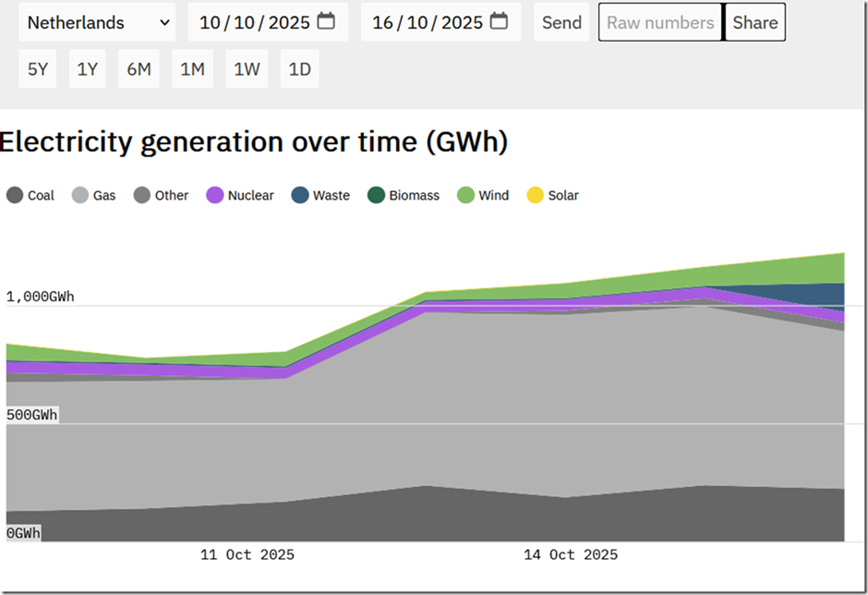Click the Wind legend dot
This screenshot has height=595, width=868.
(466, 195)
